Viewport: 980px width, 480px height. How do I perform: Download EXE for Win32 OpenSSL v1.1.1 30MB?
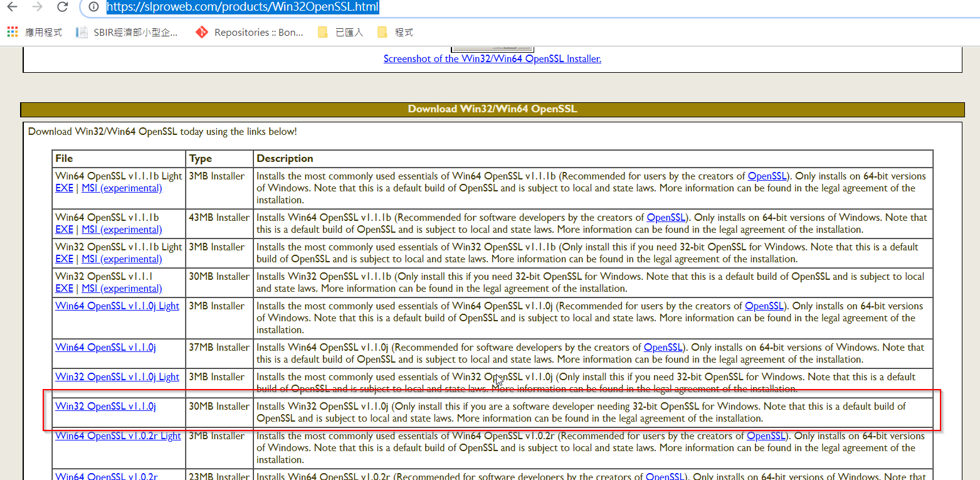click(x=64, y=289)
